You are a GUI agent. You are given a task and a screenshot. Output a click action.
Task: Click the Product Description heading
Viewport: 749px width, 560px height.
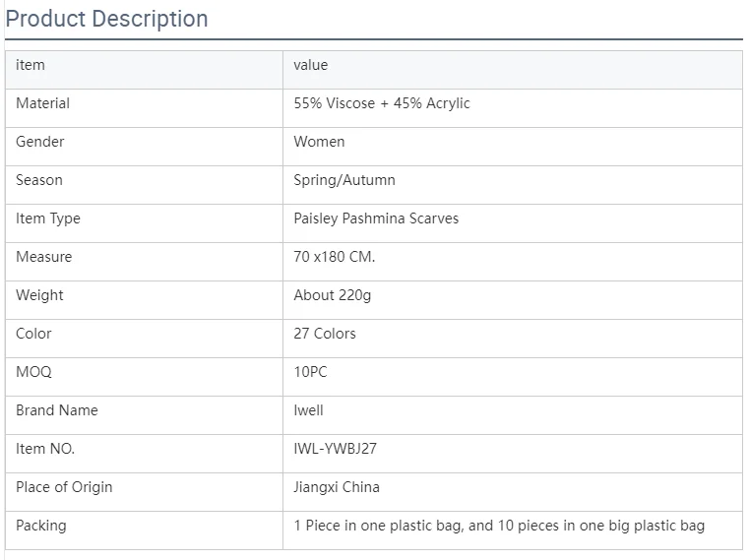pyautogui.click(x=107, y=19)
